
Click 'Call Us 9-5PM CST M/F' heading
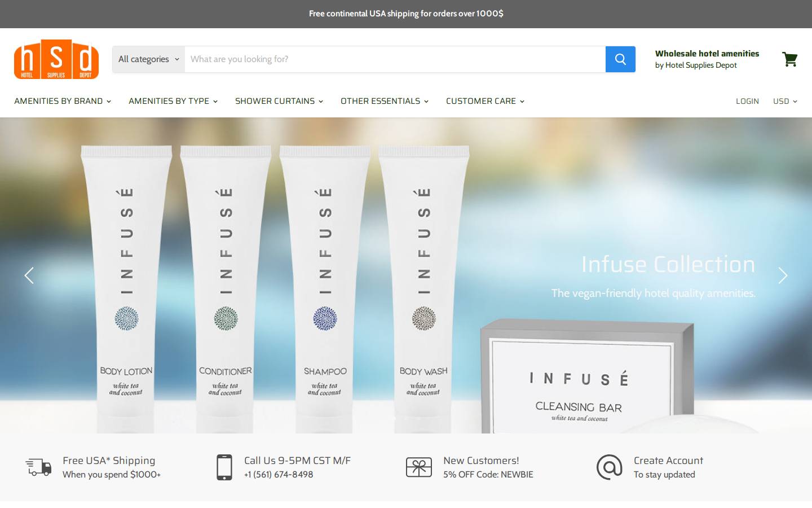point(297,461)
